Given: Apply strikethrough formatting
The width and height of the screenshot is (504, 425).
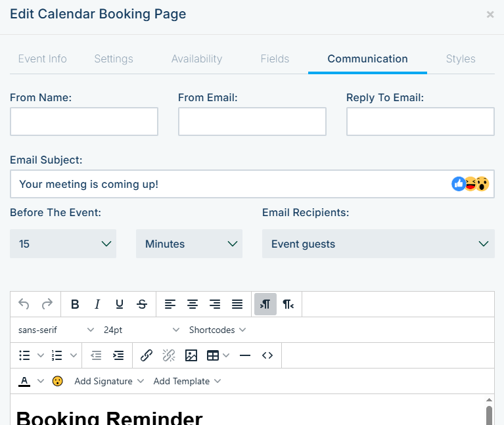Looking at the screenshot, I should click(x=142, y=304).
